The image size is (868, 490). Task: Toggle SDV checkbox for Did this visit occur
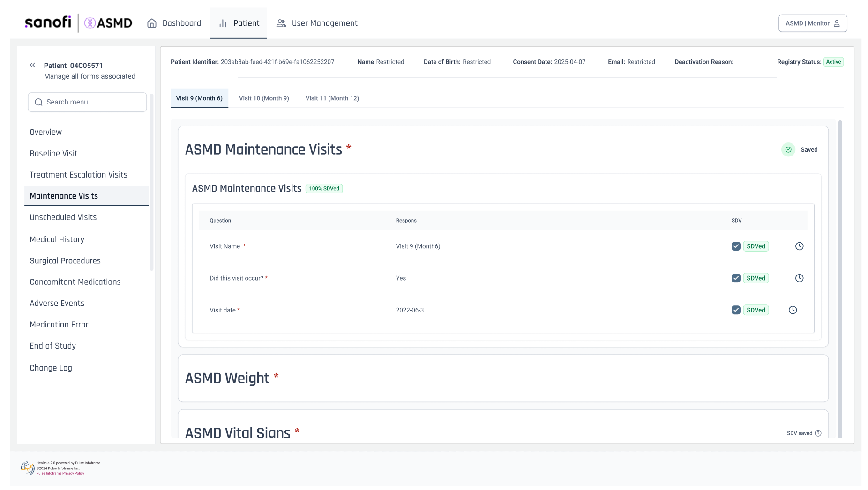(x=736, y=278)
